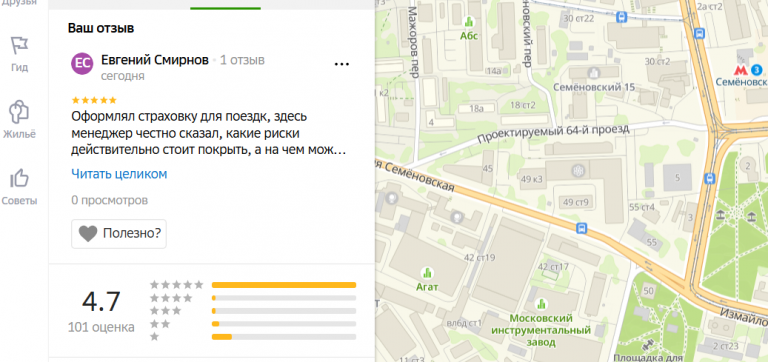The image size is (768, 362).
Task: Open the Советы thumbs-up icon
Action: [19, 178]
